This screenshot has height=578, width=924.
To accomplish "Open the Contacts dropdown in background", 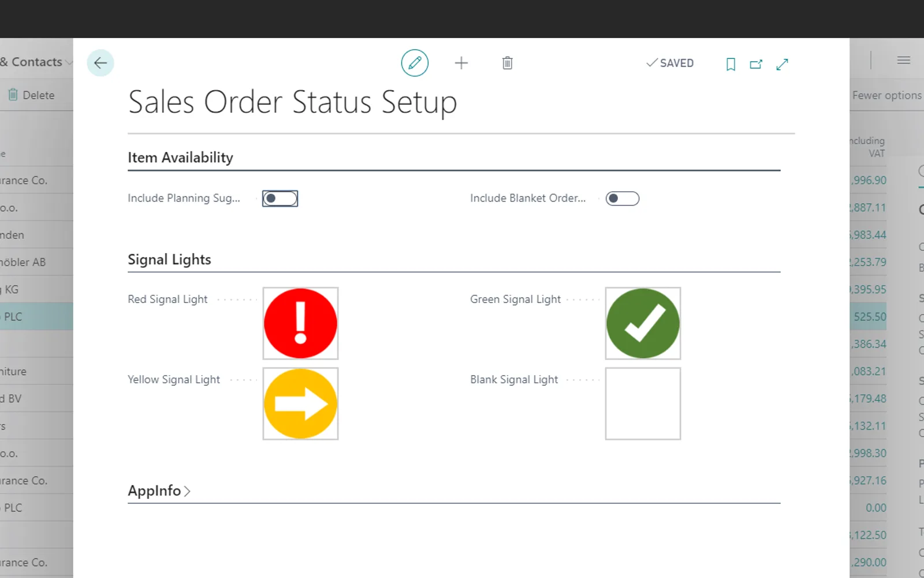I will pyautogui.click(x=36, y=62).
